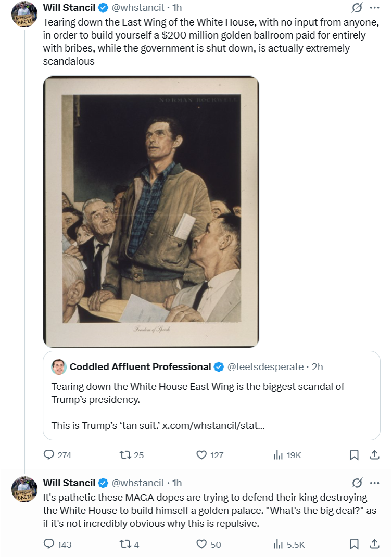
Task: Share the second tweet via share icon
Action: coord(374,545)
